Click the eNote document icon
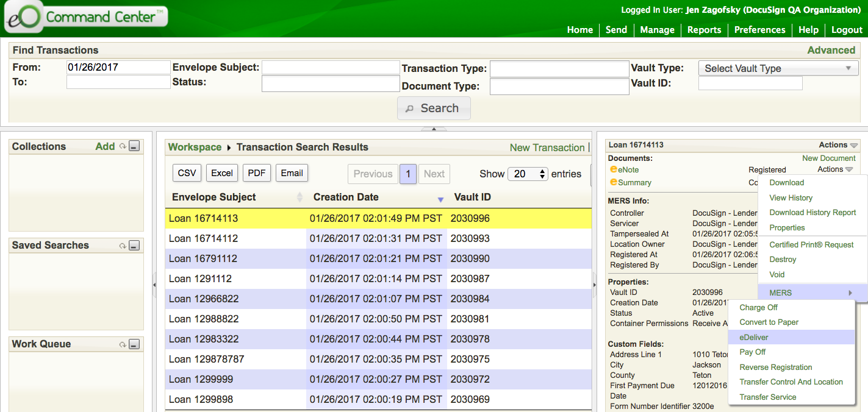868x412 pixels. (614, 170)
